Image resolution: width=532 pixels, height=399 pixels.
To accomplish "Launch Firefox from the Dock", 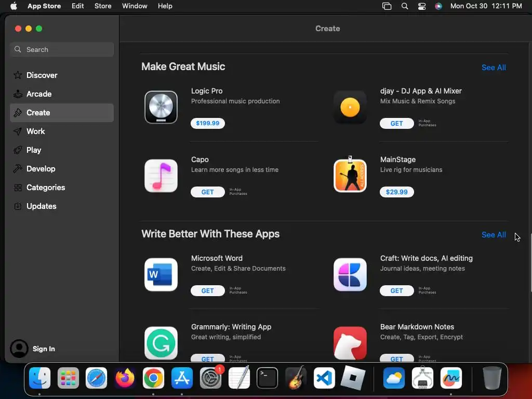I will (125, 378).
